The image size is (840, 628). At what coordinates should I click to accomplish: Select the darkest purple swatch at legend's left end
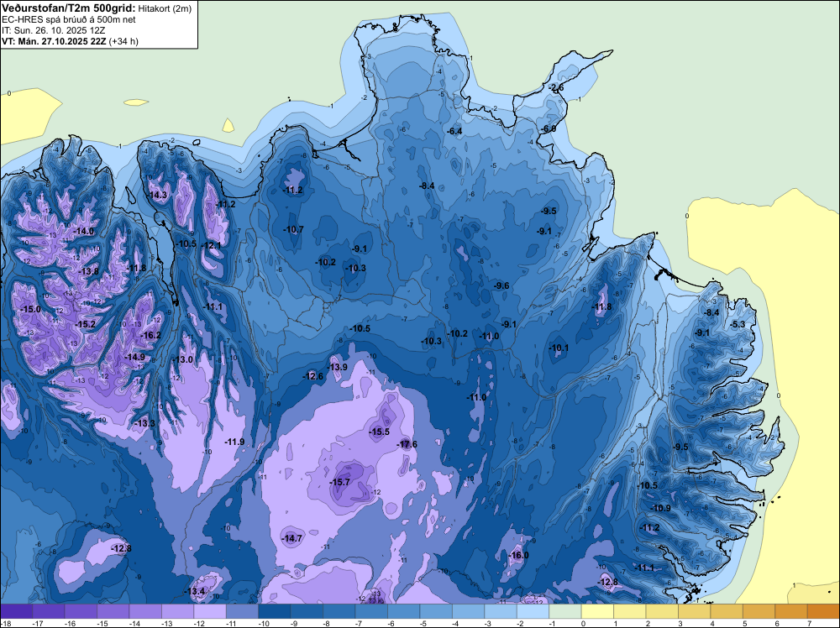(17, 611)
